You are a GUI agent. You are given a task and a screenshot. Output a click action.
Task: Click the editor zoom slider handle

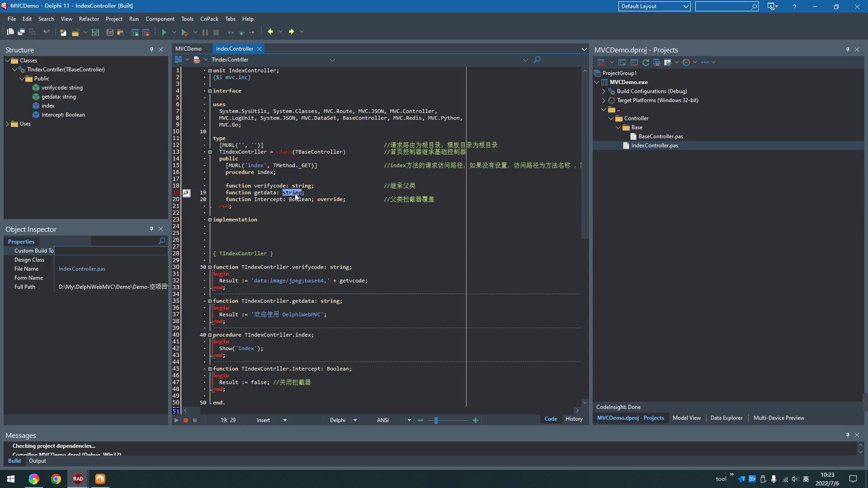pos(436,420)
